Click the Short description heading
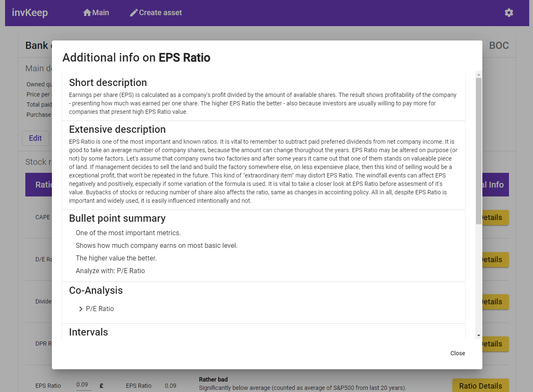This screenshot has height=392, width=533. (x=108, y=83)
